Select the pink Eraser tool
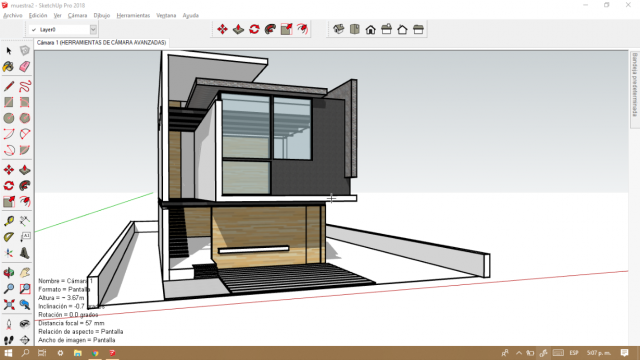640x360 pixels. coord(24,67)
